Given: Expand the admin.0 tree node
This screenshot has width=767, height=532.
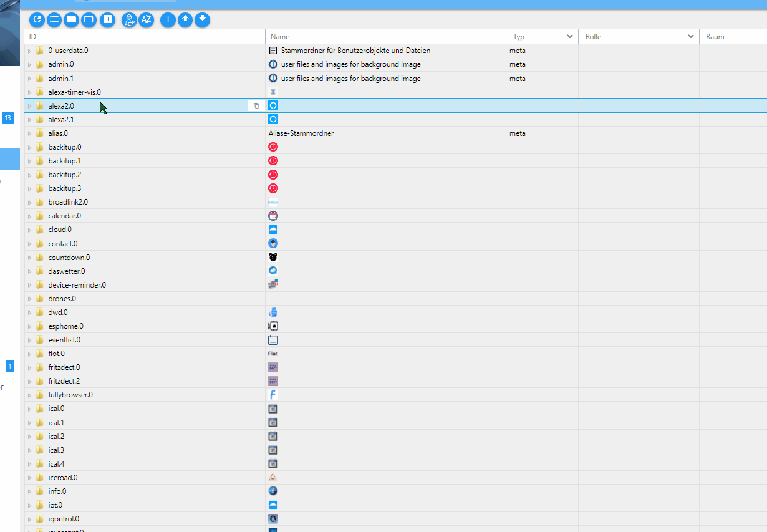Looking at the screenshot, I should [x=29, y=64].
